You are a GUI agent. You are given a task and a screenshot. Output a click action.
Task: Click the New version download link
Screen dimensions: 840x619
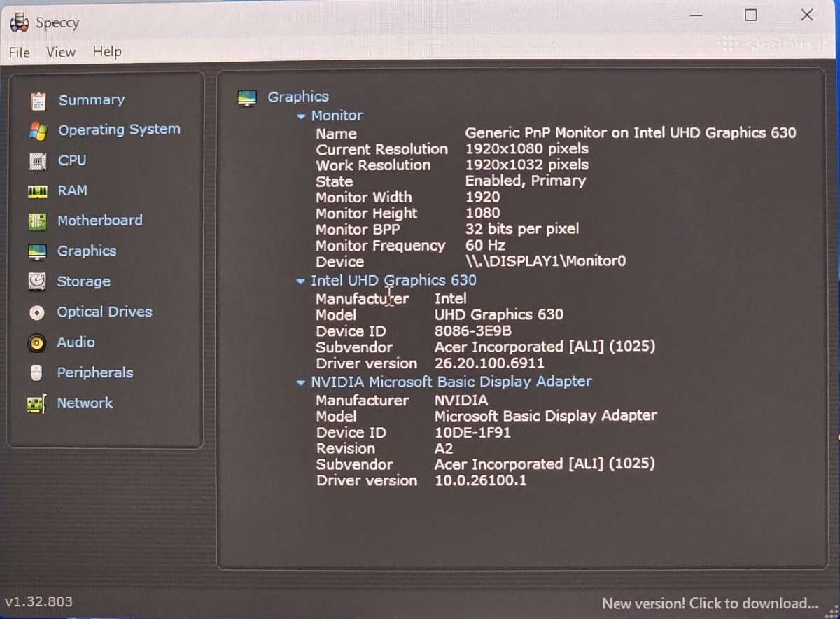coord(710,604)
